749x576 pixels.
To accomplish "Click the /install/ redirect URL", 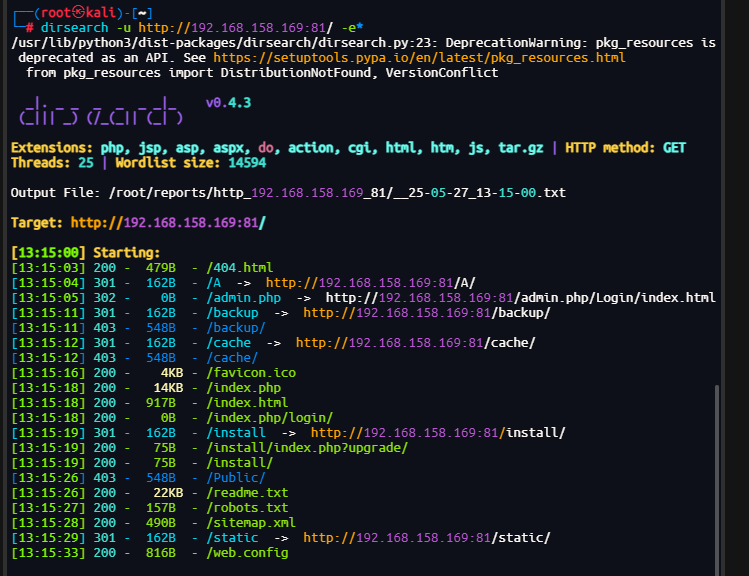I will point(437,432).
